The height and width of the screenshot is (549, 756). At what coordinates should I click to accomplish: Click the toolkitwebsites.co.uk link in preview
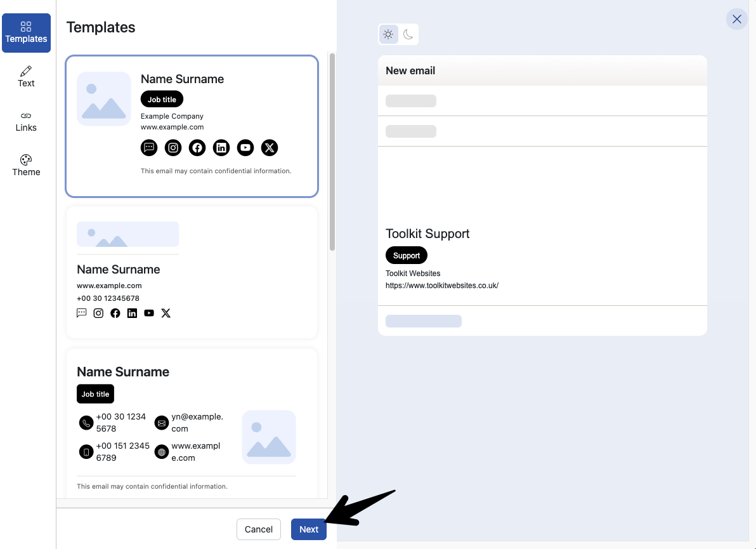pyautogui.click(x=441, y=286)
